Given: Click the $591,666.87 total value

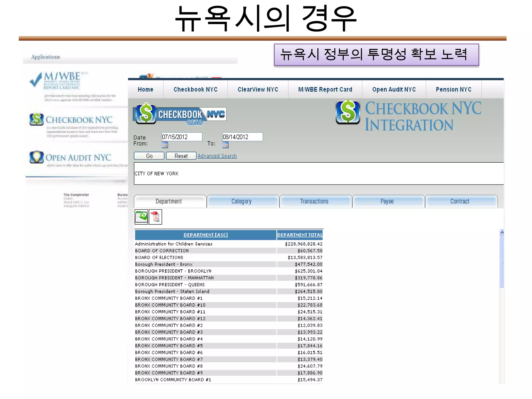Looking at the screenshot, I should click(309, 285).
